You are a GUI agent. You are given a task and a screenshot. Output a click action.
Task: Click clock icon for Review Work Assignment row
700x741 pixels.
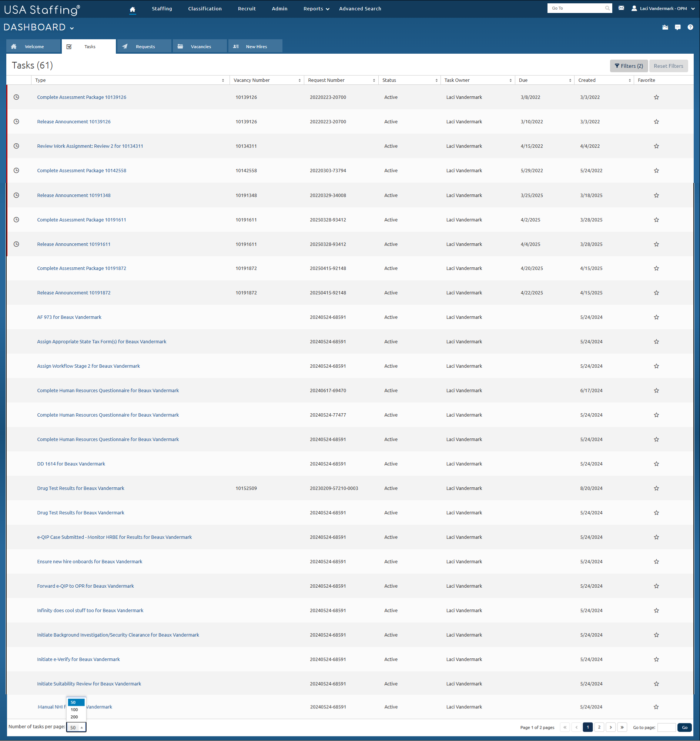click(16, 146)
